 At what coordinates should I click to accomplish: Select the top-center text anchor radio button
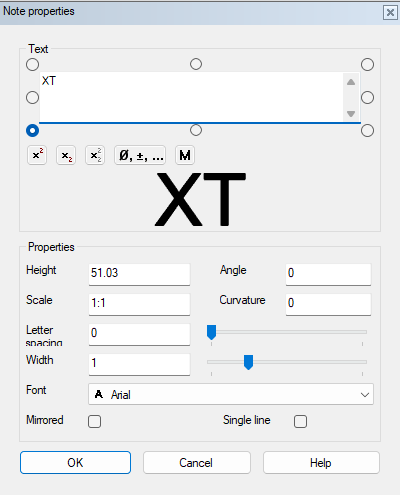coord(196,64)
